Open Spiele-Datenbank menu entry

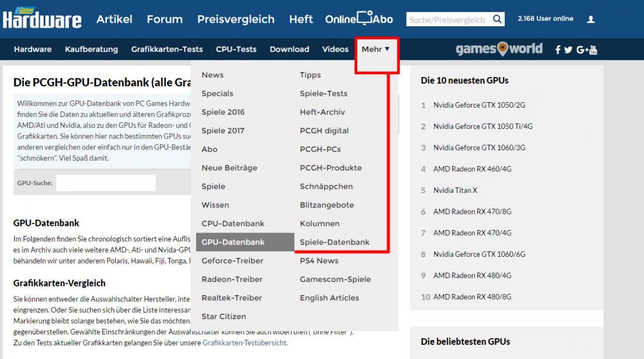335,242
